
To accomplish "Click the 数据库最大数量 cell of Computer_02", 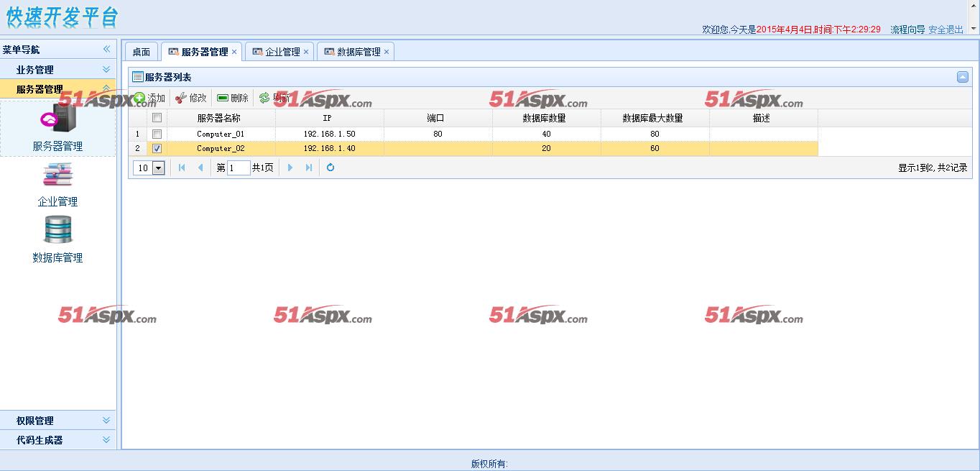I will (655, 149).
